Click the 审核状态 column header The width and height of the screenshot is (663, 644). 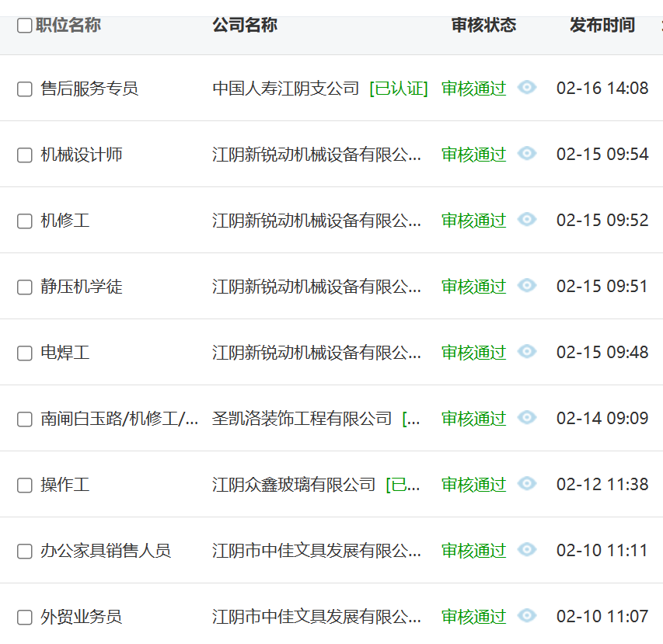click(x=483, y=26)
